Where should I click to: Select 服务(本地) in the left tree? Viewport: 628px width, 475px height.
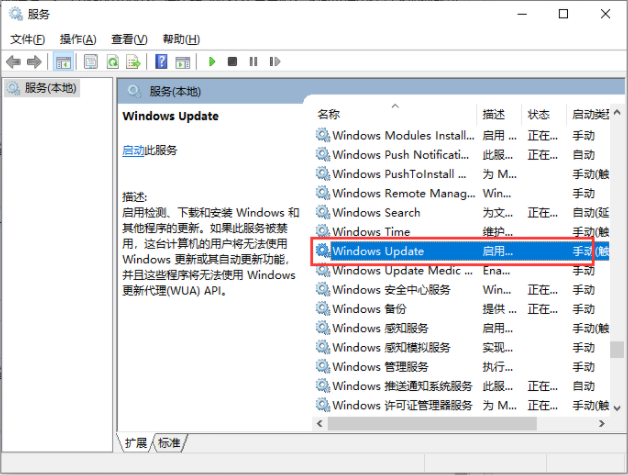pyautogui.click(x=49, y=88)
